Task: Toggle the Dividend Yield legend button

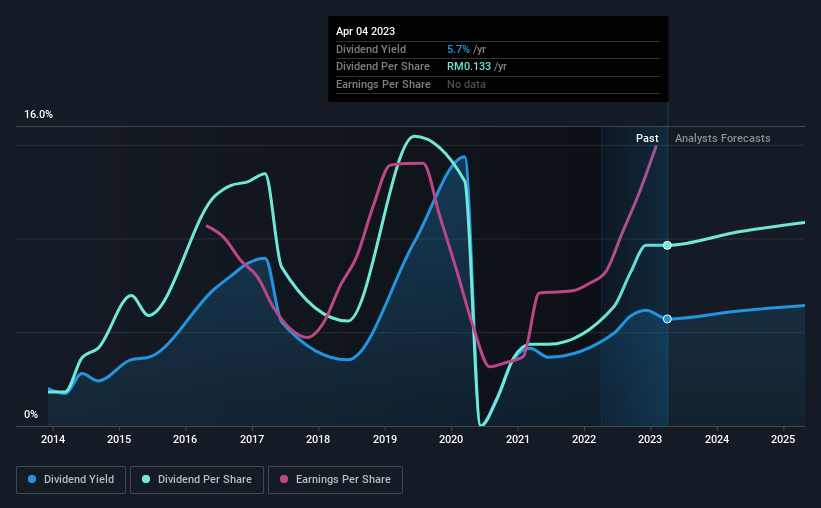Action: [x=71, y=480]
